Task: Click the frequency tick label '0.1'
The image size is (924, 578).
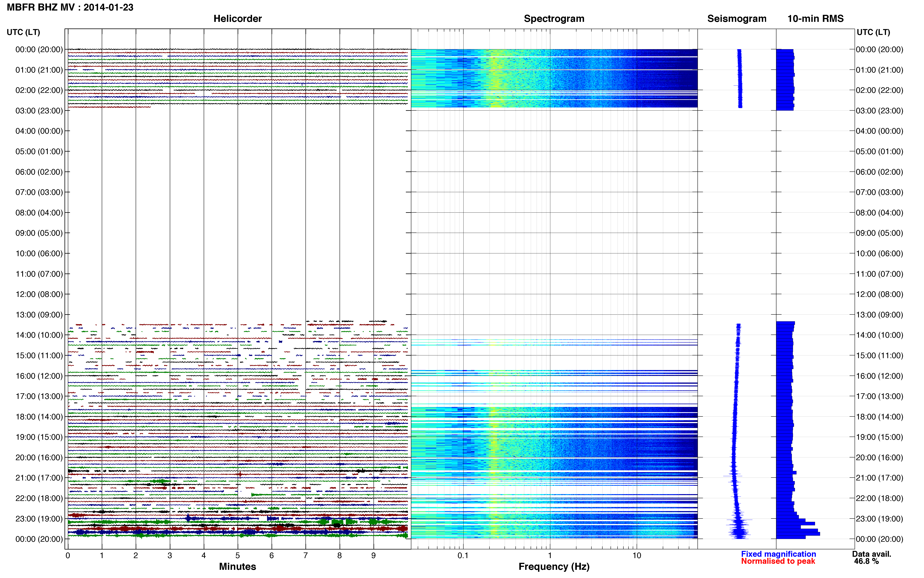Action: (x=463, y=556)
